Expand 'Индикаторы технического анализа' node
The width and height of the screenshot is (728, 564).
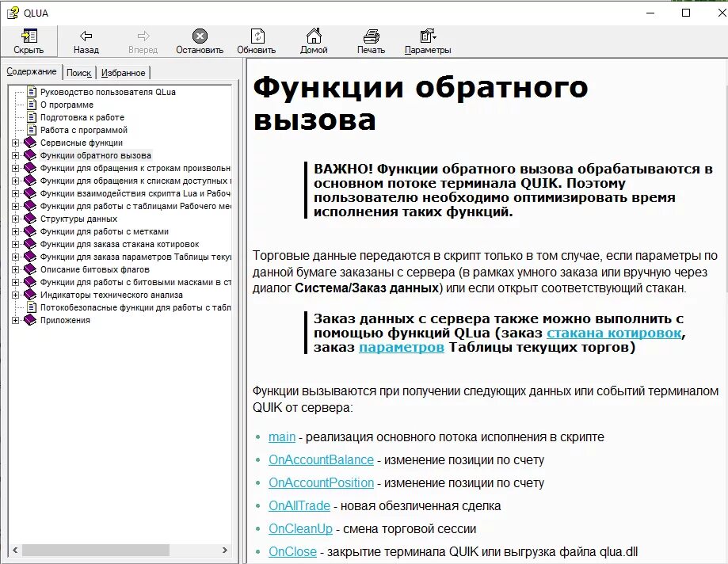(15, 295)
